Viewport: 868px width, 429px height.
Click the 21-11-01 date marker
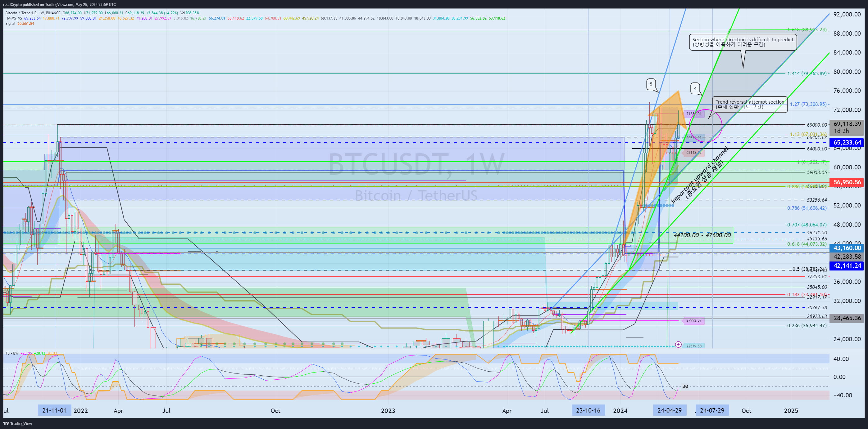click(54, 410)
